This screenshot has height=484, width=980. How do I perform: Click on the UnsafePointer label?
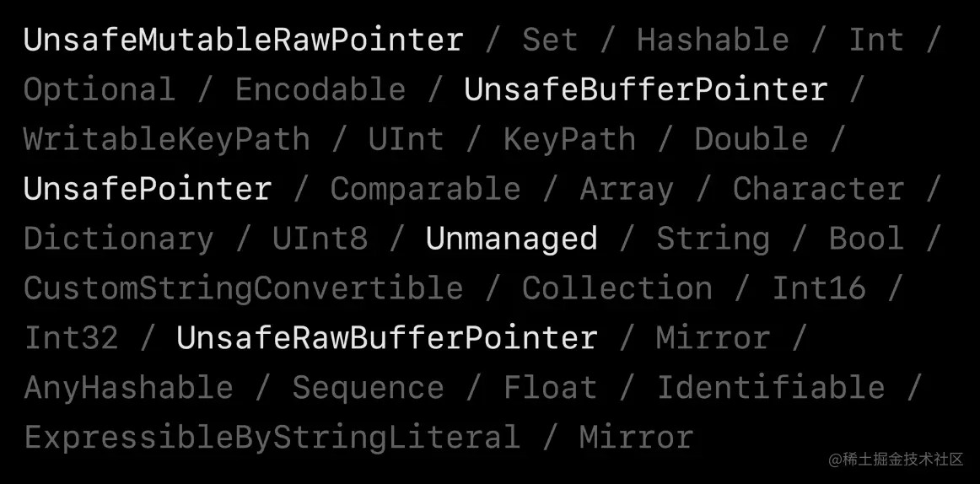point(148,189)
